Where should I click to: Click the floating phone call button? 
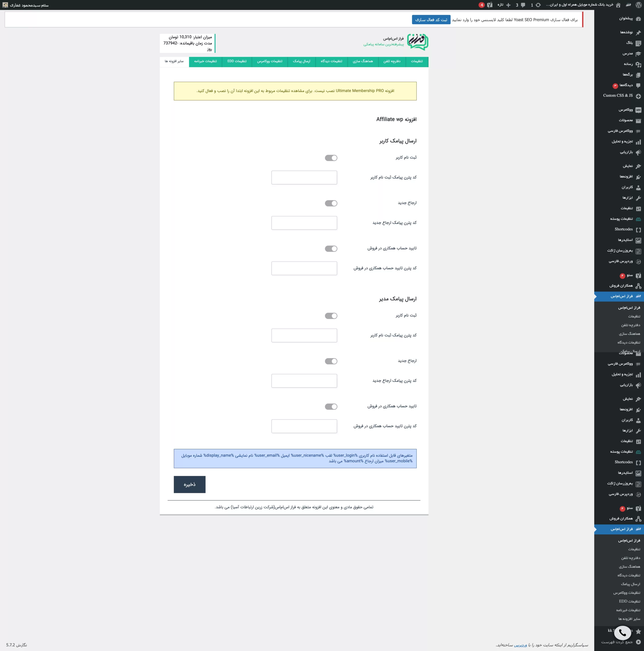point(622,633)
